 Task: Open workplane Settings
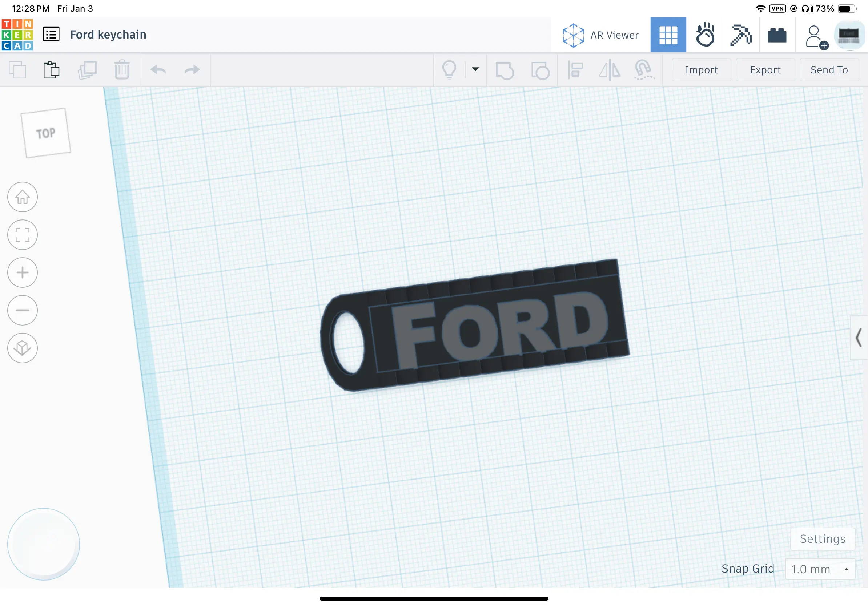point(822,539)
